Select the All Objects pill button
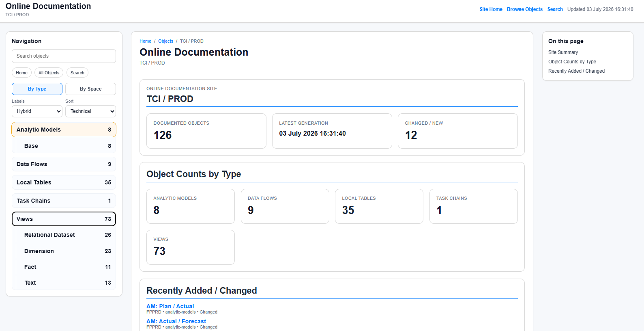Viewport: 644px width, 331px height. 49,73
